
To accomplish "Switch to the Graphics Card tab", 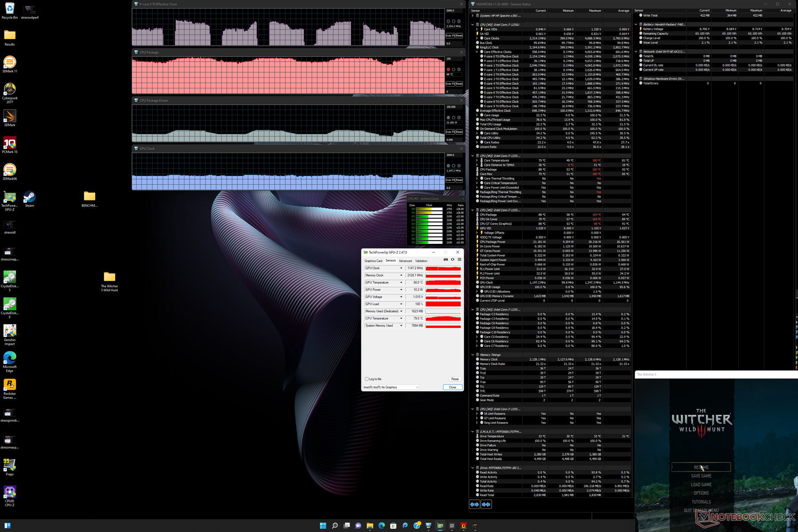I will click(x=373, y=261).
